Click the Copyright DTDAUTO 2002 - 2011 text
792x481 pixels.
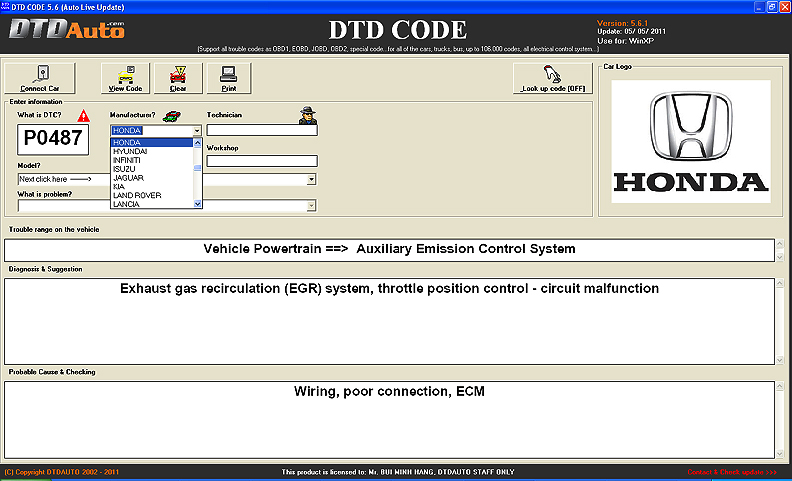click(x=62, y=472)
